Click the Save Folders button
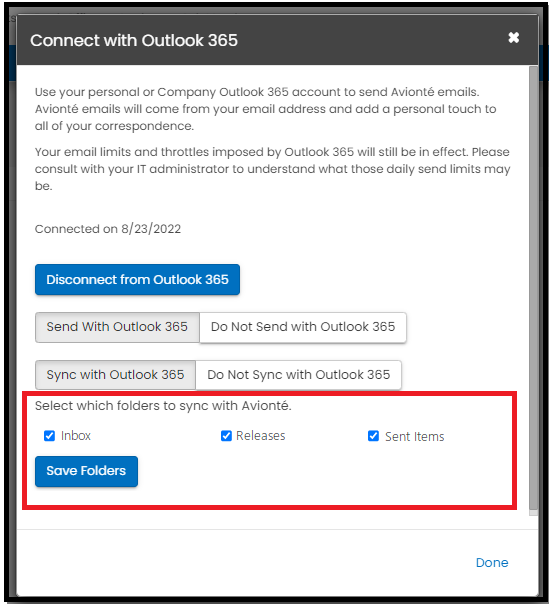The image size is (549, 608). (86, 471)
